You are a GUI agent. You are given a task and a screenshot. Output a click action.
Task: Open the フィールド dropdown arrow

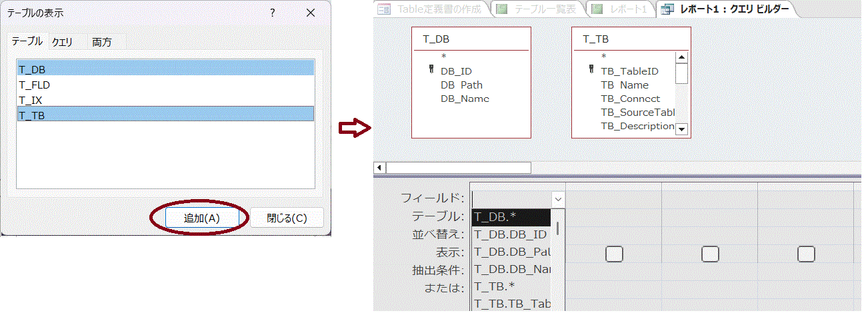[x=558, y=198]
